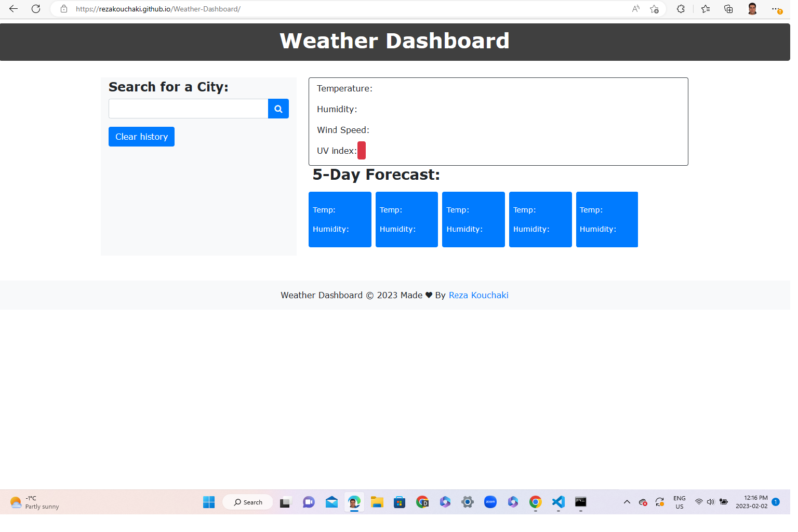The image size is (798, 532).
Task: Open the Settings and more browser menu
Action: [776, 9]
